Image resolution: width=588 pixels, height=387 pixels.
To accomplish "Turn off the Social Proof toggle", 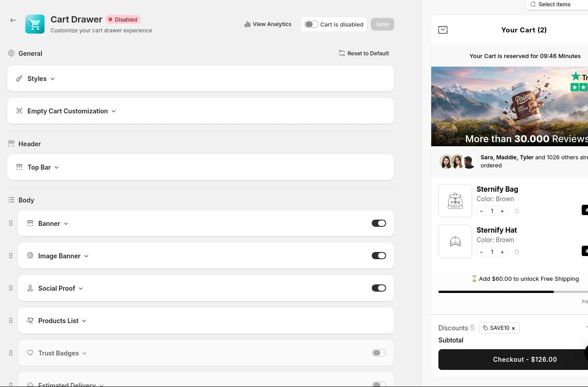I will coord(379,288).
